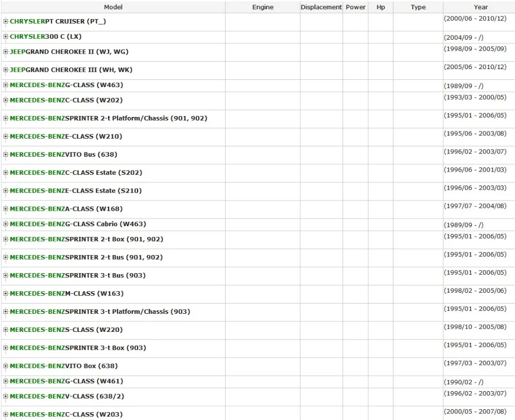Click year value (2004/09 - /)

[463, 38]
